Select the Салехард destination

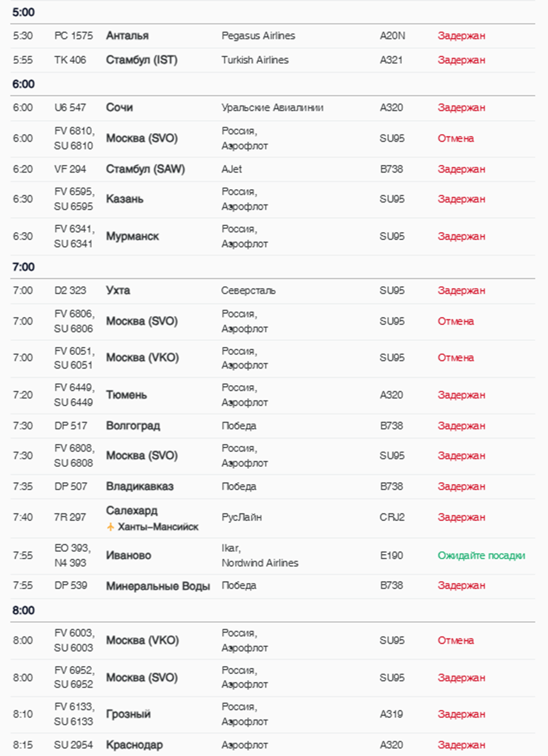pyautogui.click(x=131, y=510)
